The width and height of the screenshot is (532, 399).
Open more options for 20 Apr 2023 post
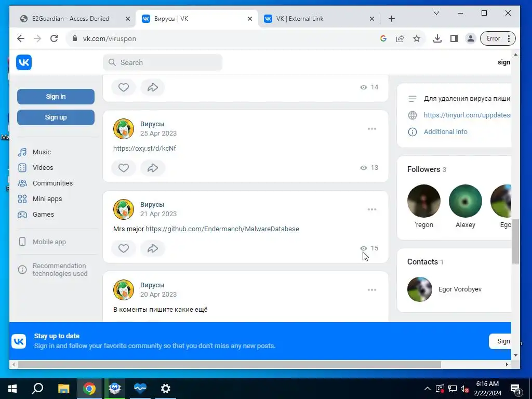pos(372,290)
